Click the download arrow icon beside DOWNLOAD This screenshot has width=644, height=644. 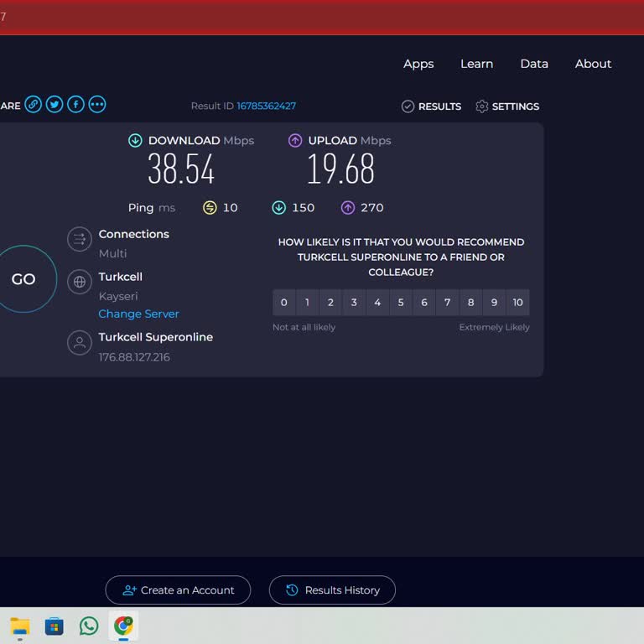[135, 141]
